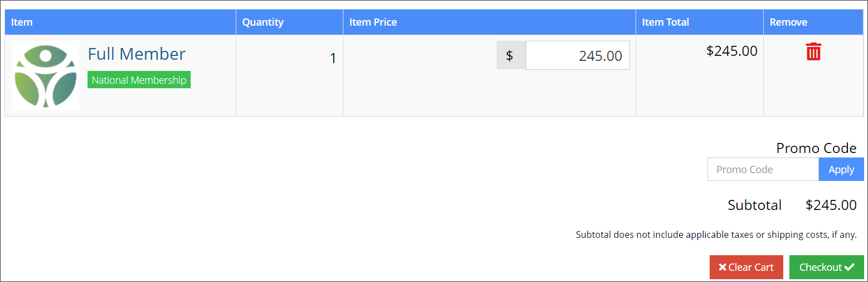The image size is (868, 282).
Task: Click the Item Total column header
Action: [665, 22]
